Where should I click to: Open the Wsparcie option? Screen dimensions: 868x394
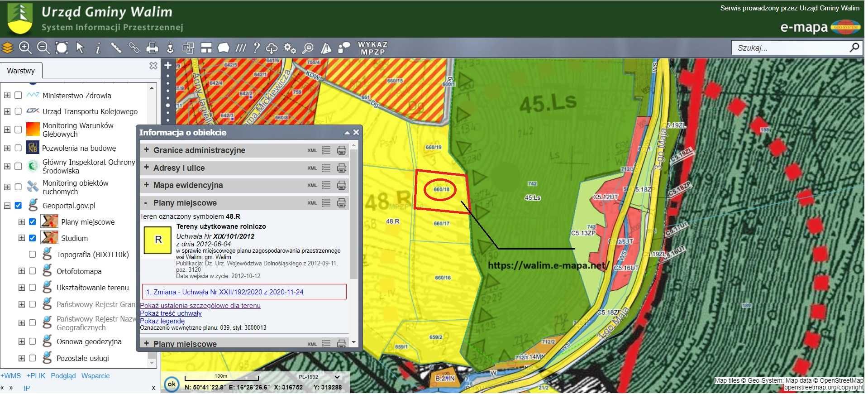coord(95,376)
